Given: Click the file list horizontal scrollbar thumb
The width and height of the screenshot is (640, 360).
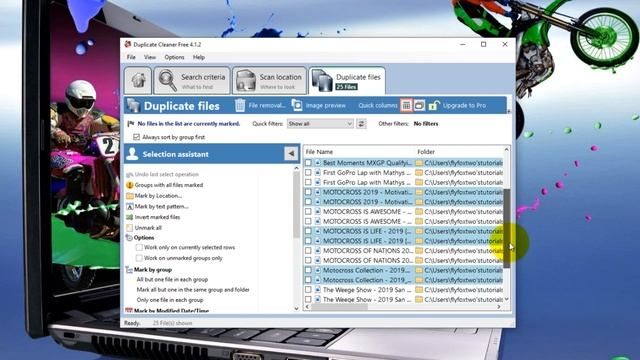Looking at the screenshot, I should [x=339, y=307].
